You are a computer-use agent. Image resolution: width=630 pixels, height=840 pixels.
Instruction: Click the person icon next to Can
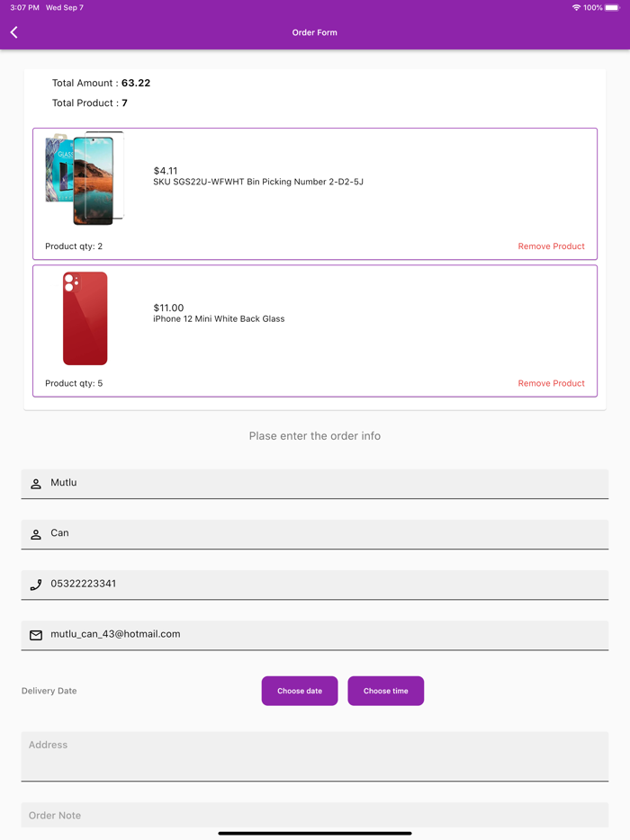click(36, 532)
